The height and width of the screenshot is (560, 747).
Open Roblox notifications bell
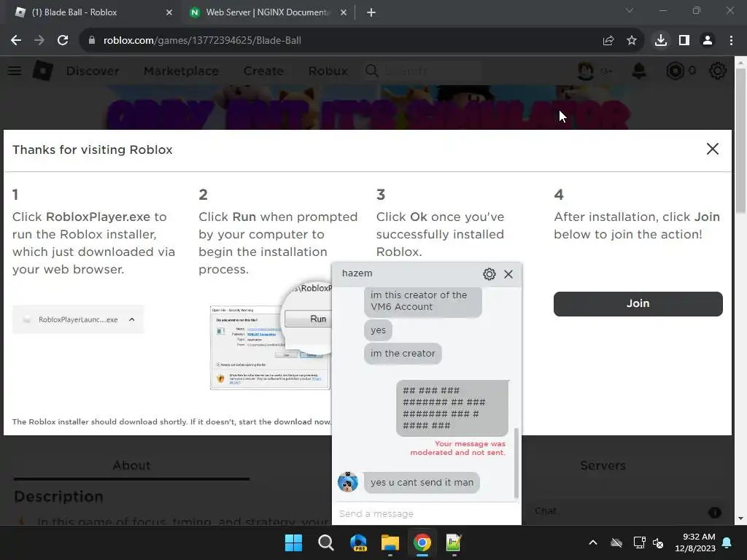[x=639, y=71]
